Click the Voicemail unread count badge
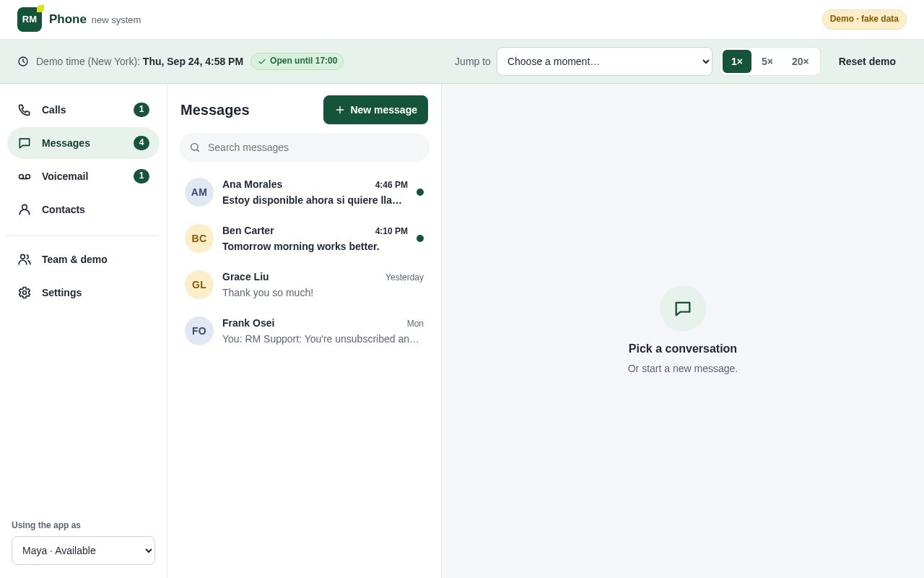This screenshot has height=578, width=924. pyautogui.click(x=141, y=176)
